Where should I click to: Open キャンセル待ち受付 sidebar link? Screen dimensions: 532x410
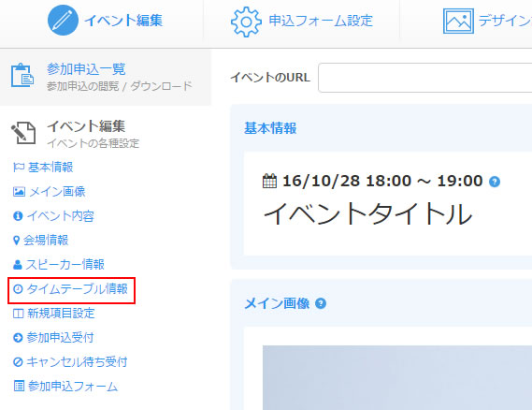coord(70,361)
